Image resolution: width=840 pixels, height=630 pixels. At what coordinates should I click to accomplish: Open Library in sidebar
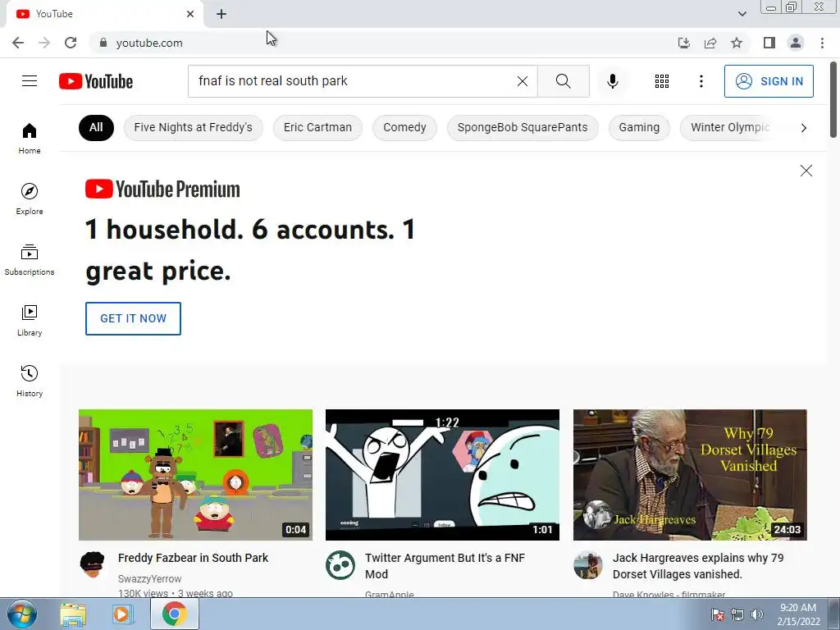click(30, 321)
